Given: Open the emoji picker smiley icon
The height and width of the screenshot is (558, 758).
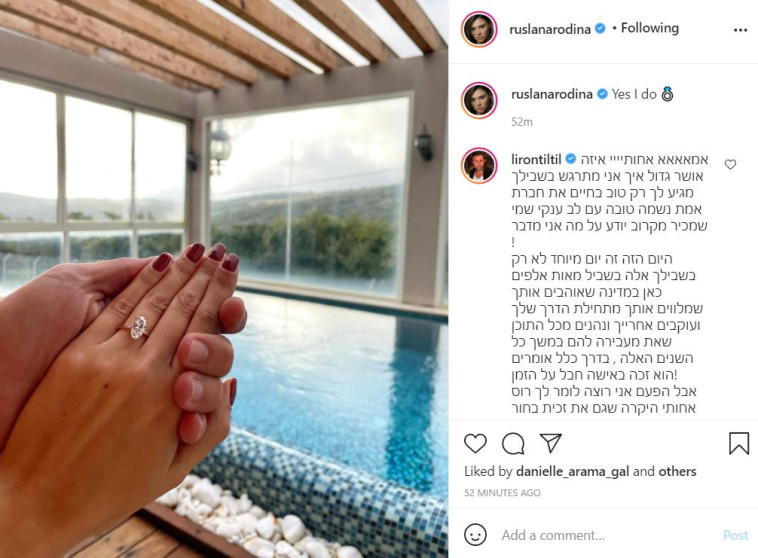Looking at the screenshot, I should [x=475, y=535].
